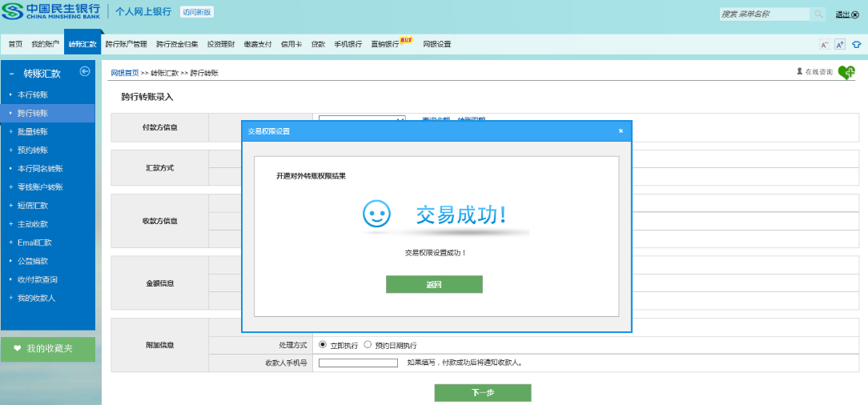This screenshot has width=868, height=405.
Task: Expand the 批量转账 sidebar item
Action: (32, 131)
